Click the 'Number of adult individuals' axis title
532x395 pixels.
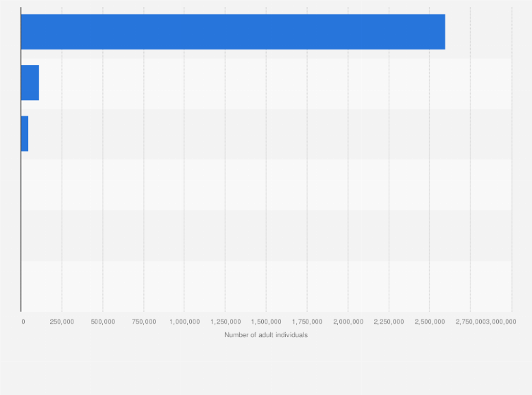[x=266, y=335]
